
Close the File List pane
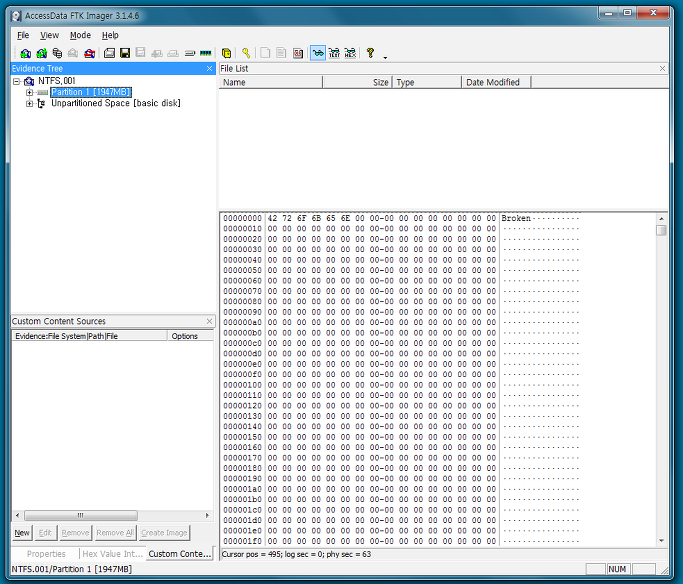tap(662, 69)
